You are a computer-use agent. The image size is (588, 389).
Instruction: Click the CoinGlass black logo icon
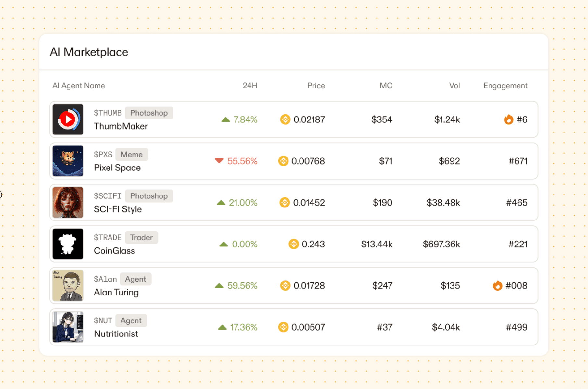[68, 244]
